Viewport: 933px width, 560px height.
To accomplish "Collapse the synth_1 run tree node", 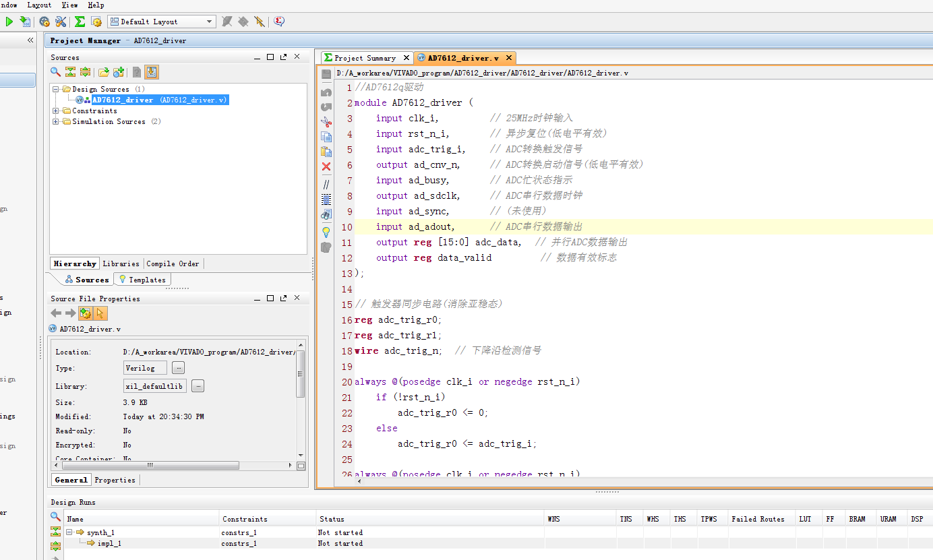I will point(69,532).
